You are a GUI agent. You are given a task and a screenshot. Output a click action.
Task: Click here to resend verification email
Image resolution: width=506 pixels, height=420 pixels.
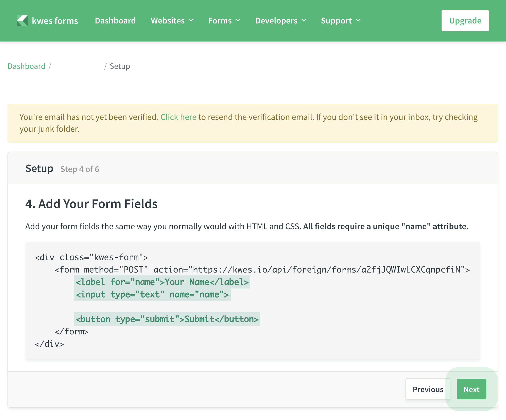(178, 117)
